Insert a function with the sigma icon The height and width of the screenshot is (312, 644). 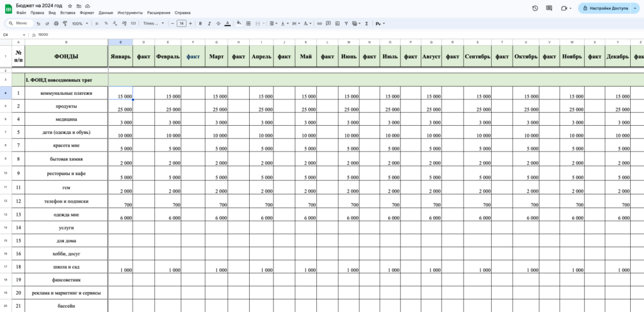click(366, 23)
